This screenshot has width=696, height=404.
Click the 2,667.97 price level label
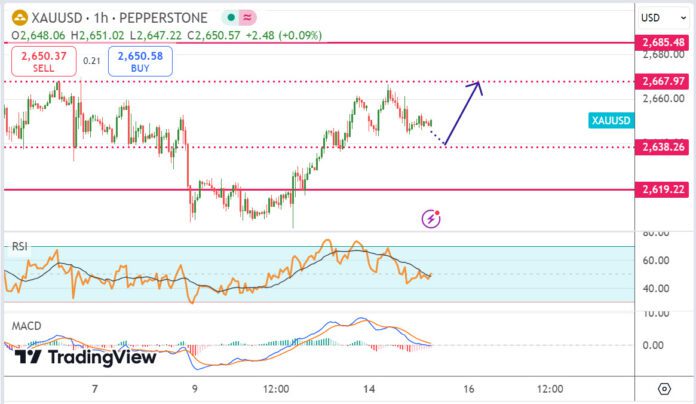(664, 81)
